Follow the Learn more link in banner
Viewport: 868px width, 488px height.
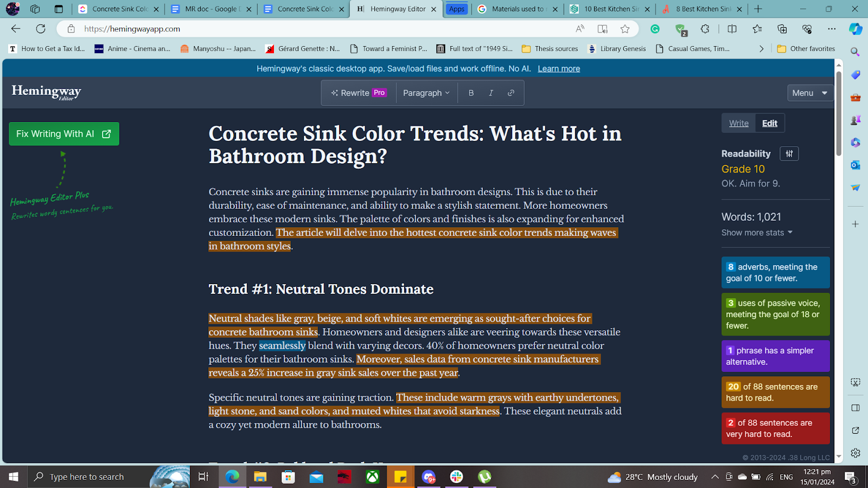(x=559, y=68)
